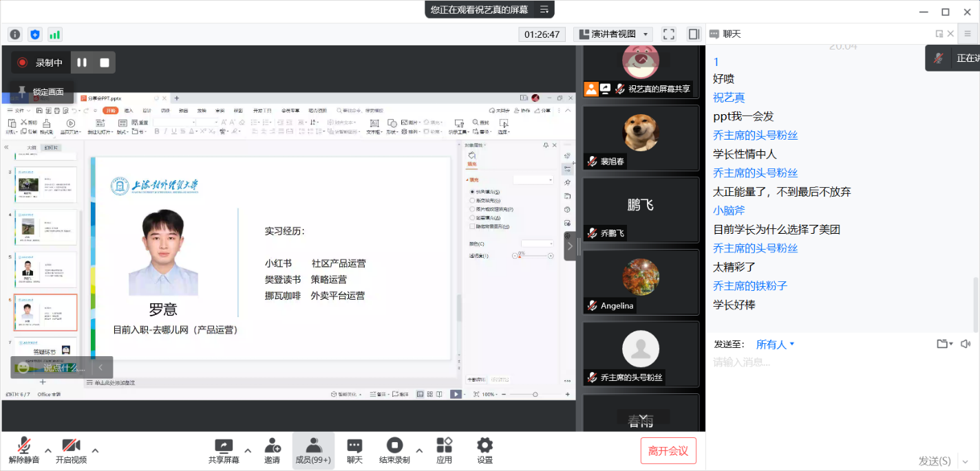Screen dimensions: 980x471
Task: Click the meeting info icon
Action: click(15, 34)
